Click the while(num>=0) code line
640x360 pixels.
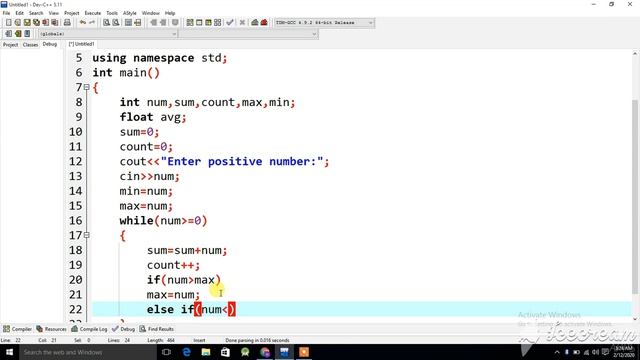tap(163, 221)
